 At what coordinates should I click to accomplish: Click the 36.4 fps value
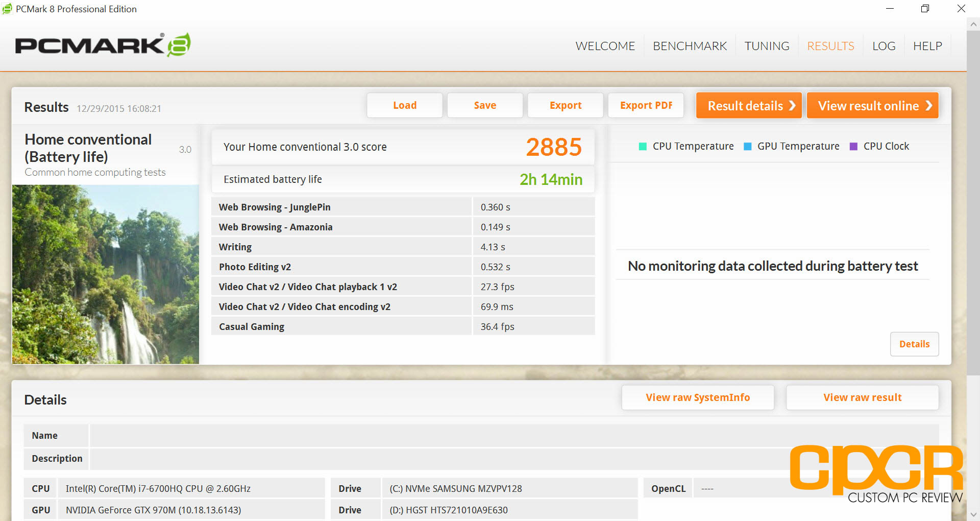click(497, 326)
